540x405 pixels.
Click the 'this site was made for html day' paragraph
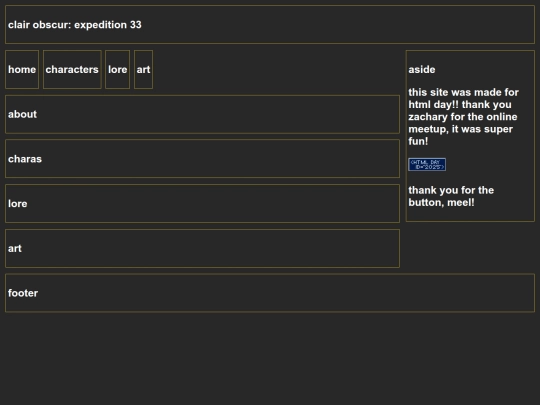pos(464,117)
